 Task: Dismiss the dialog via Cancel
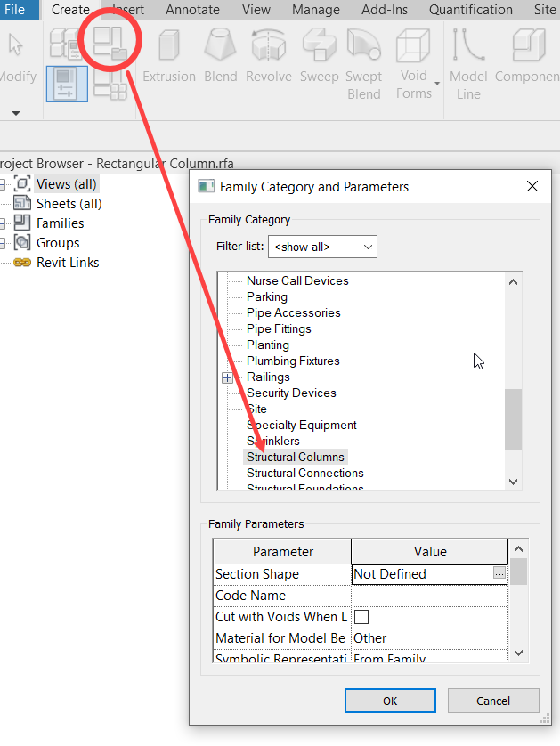pyautogui.click(x=493, y=701)
